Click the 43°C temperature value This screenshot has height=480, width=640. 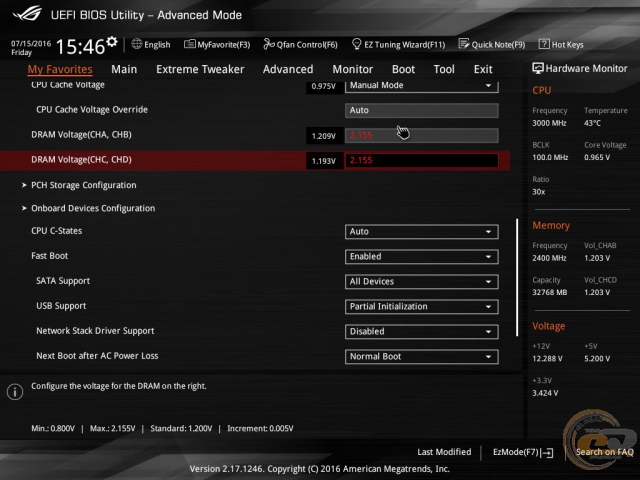(x=593, y=123)
